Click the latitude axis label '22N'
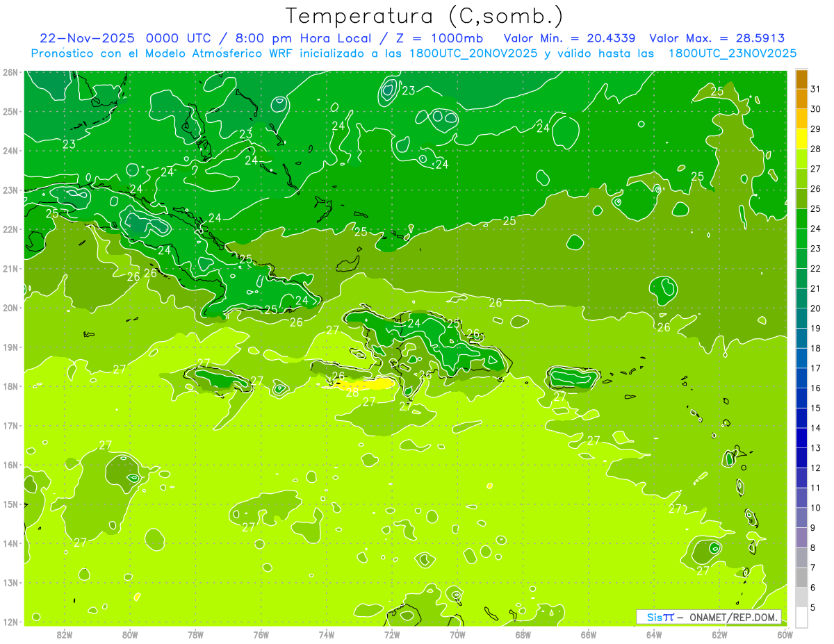The width and height of the screenshot is (834, 644). [10, 229]
